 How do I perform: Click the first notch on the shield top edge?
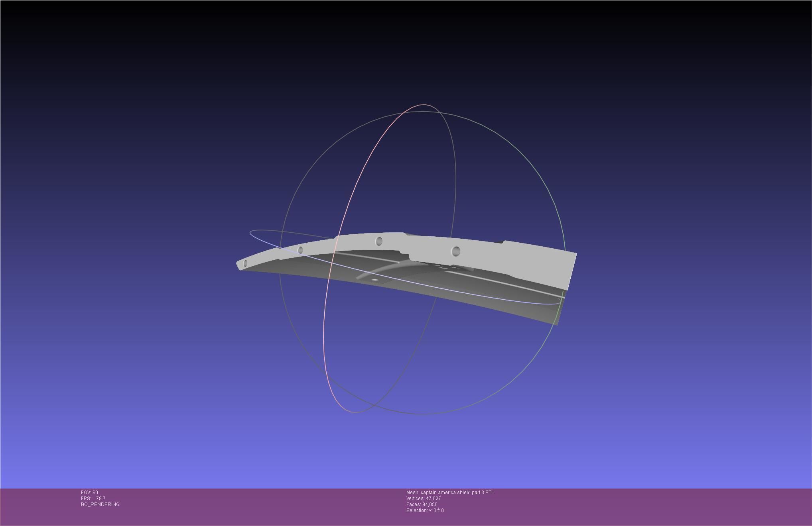409,235
